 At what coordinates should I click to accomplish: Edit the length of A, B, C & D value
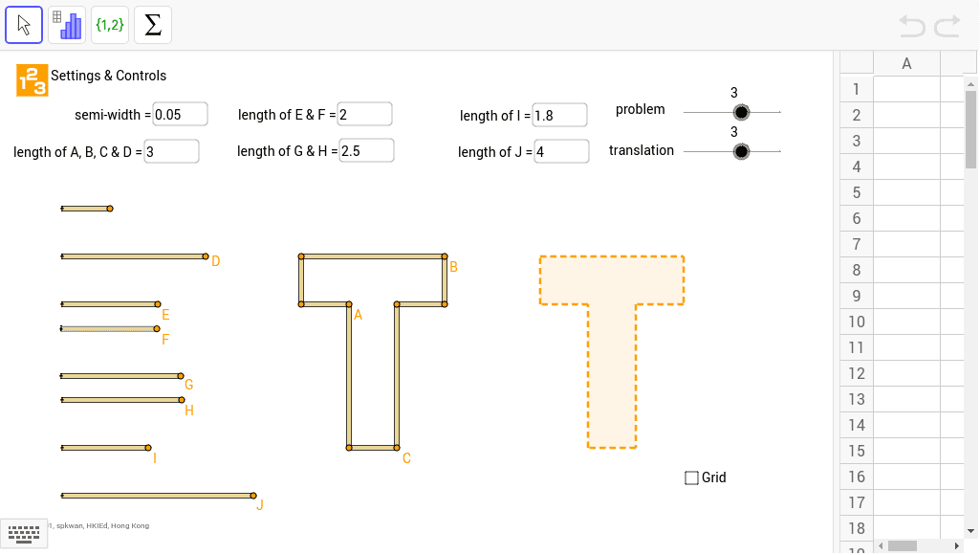click(x=171, y=150)
